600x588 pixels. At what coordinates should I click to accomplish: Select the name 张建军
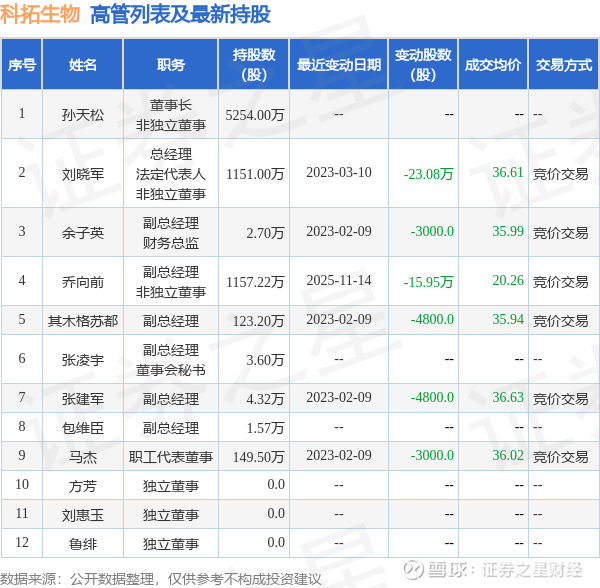pyautogui.click(x=83, y=399)
